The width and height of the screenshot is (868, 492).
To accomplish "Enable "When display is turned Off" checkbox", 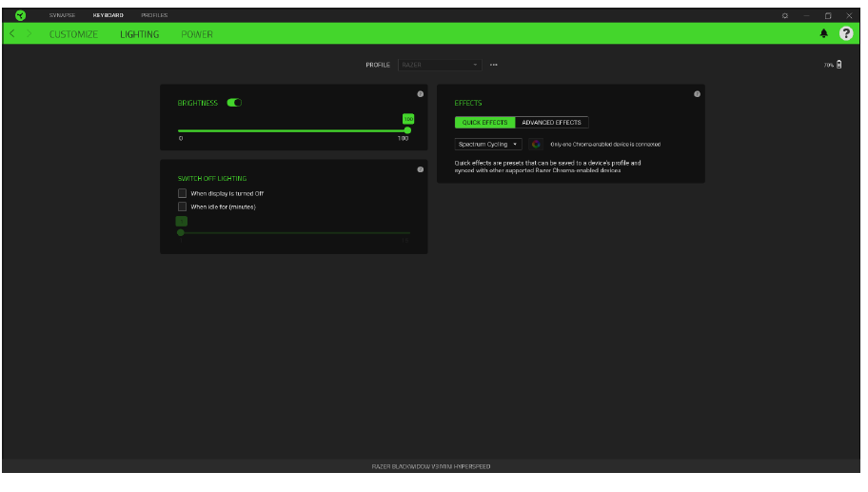I will pos(183,193).
